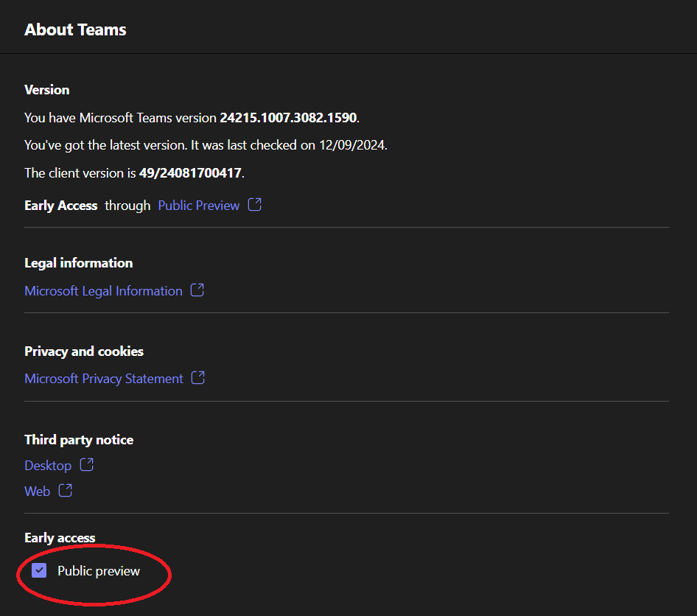Image resolution: width=697 pixels, height=616 pixels.
Task: Click external-link icon next to Privacy Statement
Action: (197, 378)
